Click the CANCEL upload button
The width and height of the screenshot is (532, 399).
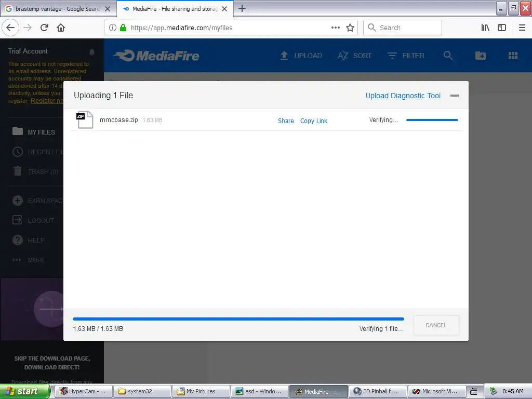(x=436, y=325)
